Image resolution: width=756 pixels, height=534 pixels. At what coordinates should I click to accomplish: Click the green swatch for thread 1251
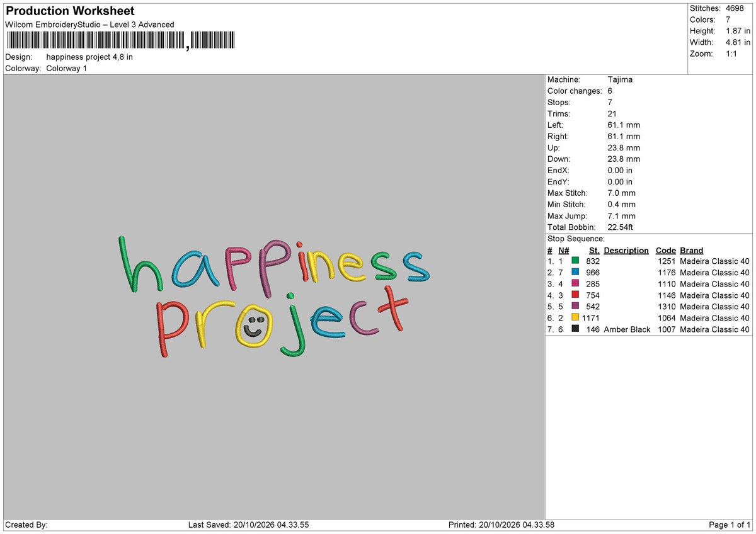point(575,261)
